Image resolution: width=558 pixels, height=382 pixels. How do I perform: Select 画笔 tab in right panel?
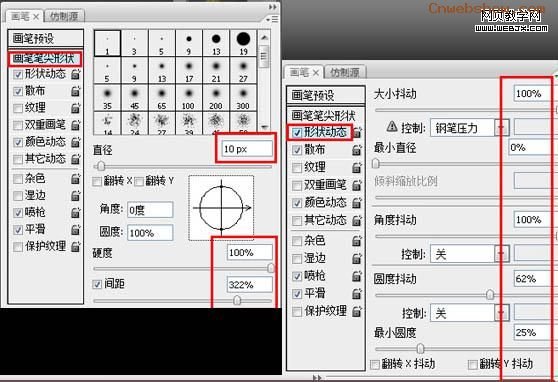point(303,73)
